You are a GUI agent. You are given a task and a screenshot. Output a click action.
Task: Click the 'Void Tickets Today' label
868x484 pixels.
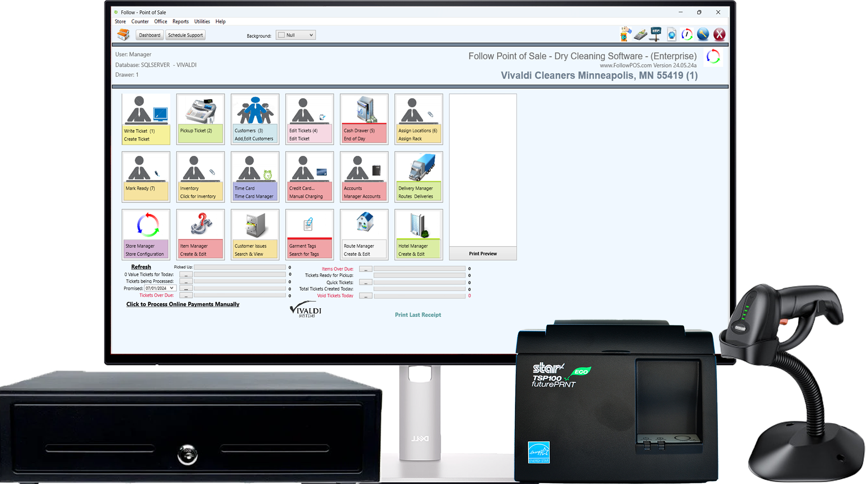(x=335, y=296)
